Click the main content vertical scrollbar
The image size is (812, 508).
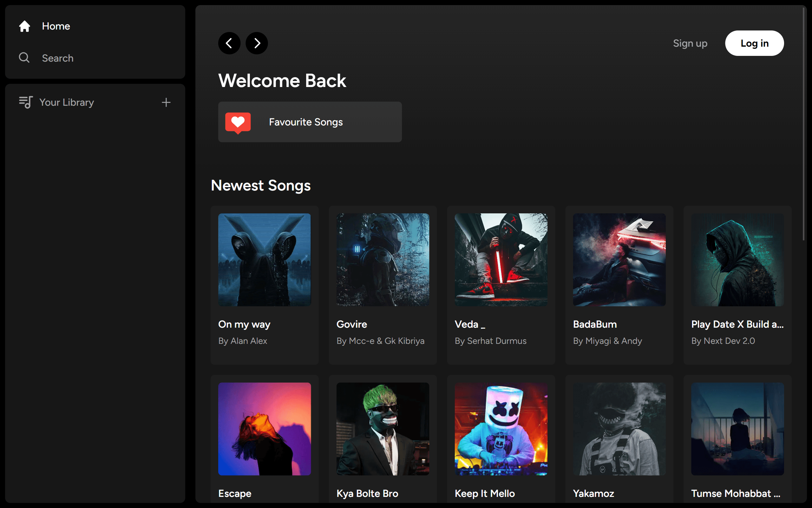pyautogui.click(x=803, y=124)
